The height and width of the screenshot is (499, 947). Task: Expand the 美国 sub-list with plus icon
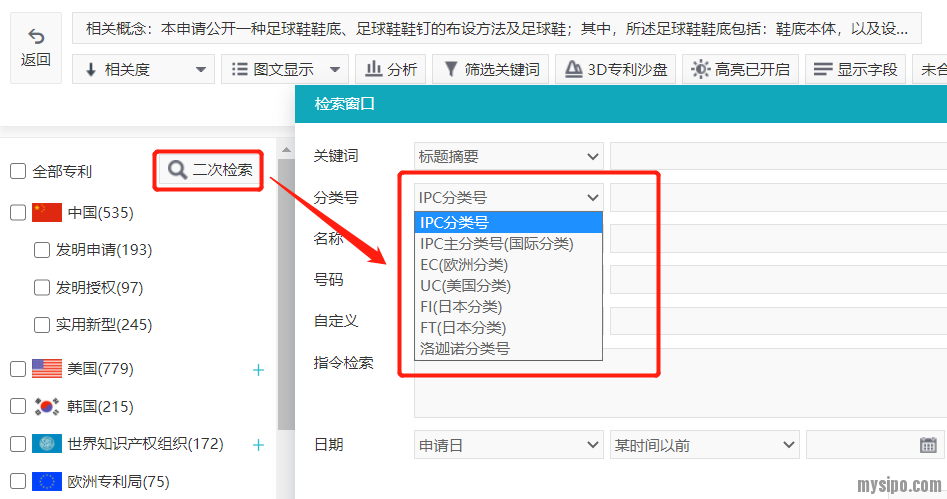pyautogui.click(x=258, y=370)
